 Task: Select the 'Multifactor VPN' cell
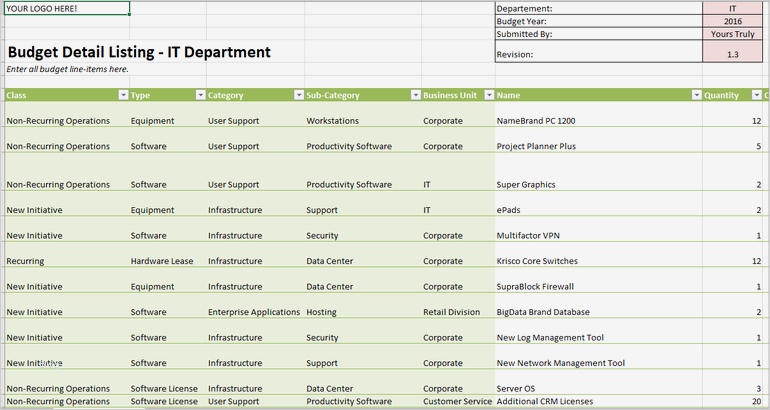(x=599, y=229)
